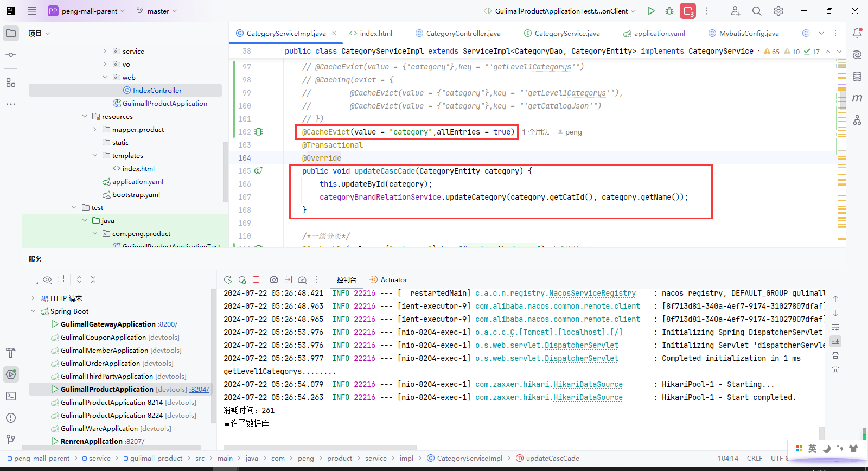The image size is (868, 471).
Task: Open the :8204/ link of GulimallProductApplication
Action: click(199, 389)
